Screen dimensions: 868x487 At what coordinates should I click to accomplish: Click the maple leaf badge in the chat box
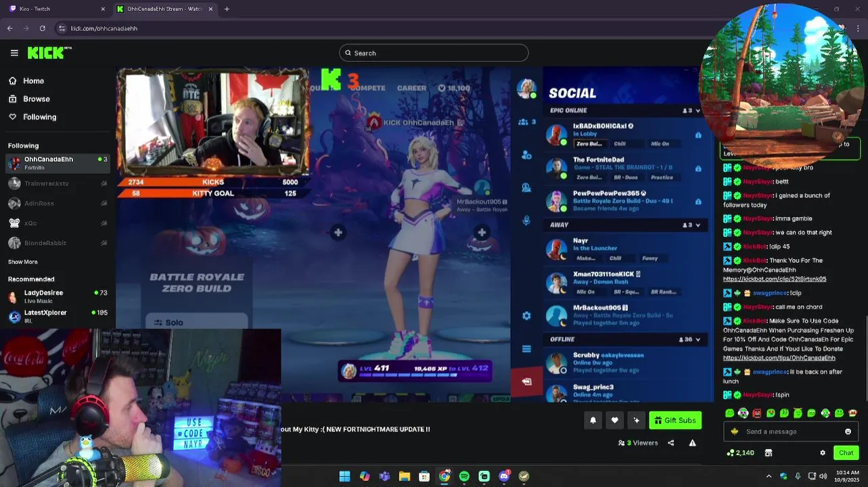(735, 432)
